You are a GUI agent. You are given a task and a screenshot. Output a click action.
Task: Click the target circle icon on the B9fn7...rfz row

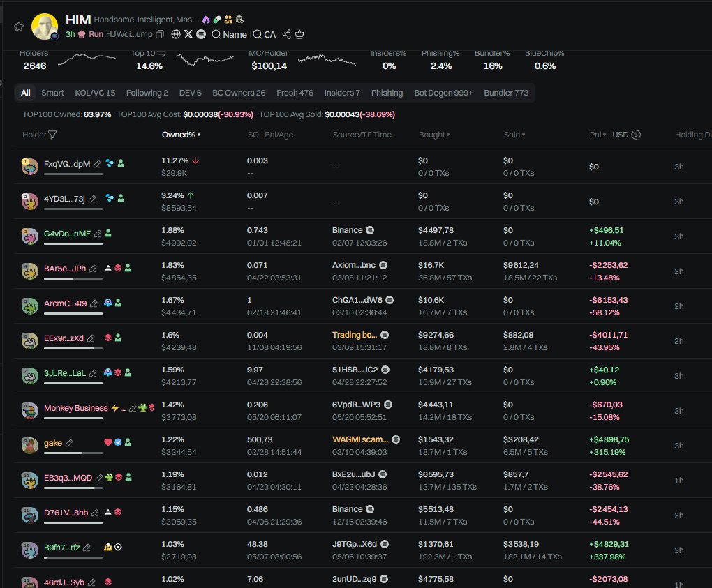[x=118, y=547]
